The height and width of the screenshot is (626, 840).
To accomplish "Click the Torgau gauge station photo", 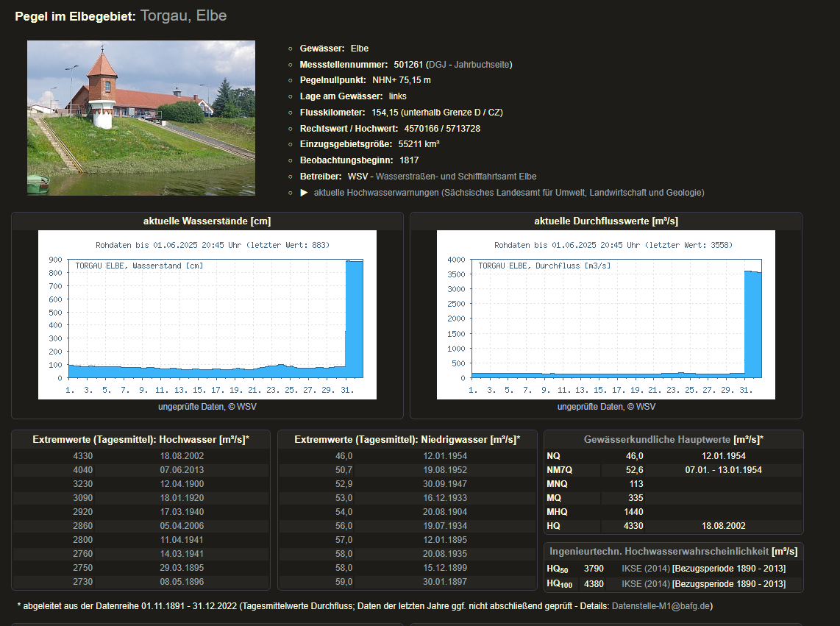I will 141,118.
